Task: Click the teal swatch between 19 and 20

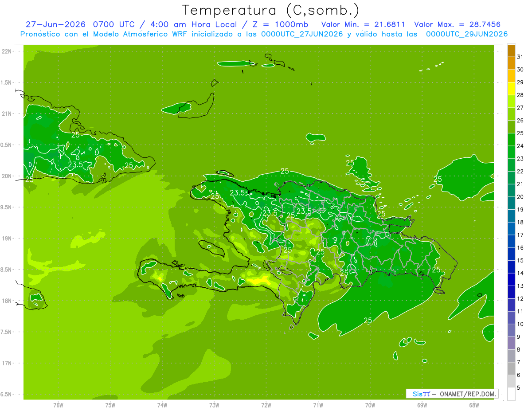Action: pyautogui.click(x=511, y=203)
